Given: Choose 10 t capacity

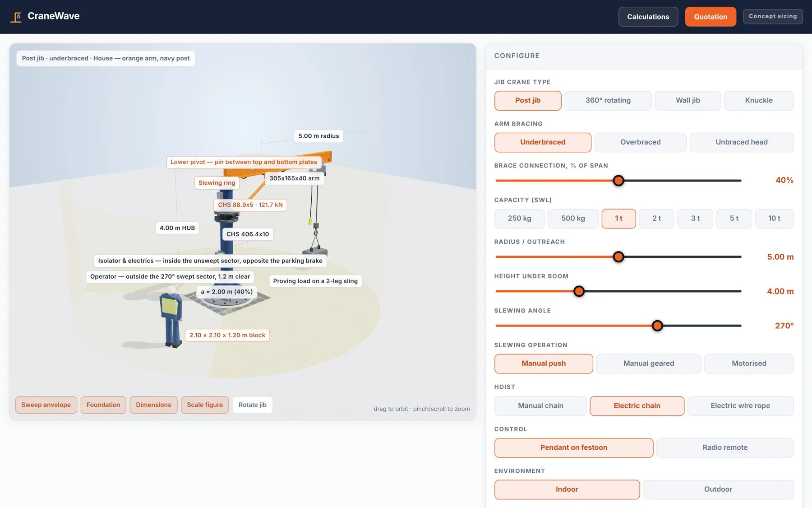Looking at the screenshot, I should click(x=774, y=219).
